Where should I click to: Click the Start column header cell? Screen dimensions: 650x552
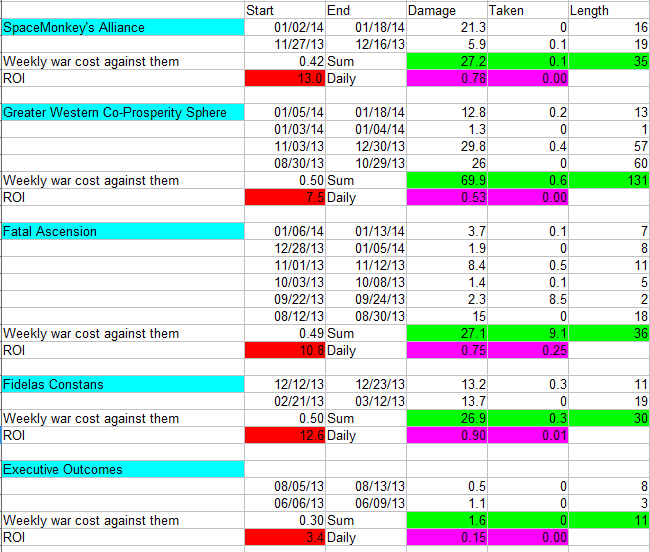[x=285, y=10]
